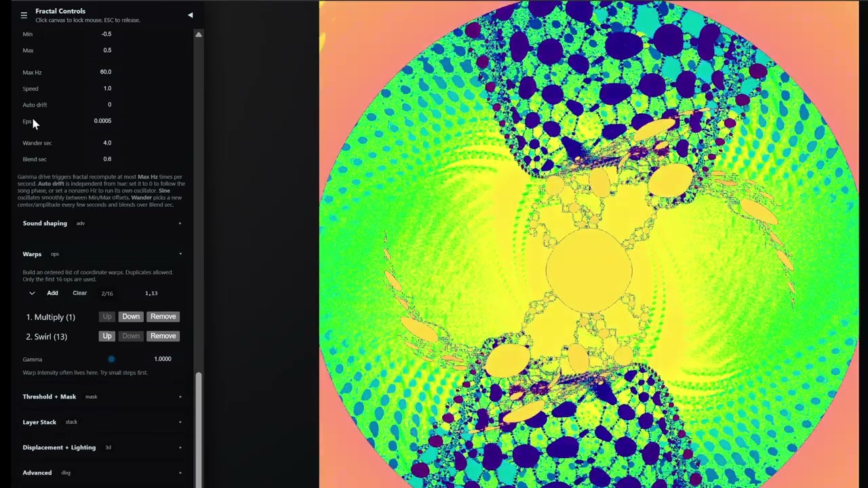Adjust the warp Gamma slider handle
This screenshot has height=488, width=868.
click(111, 359)
